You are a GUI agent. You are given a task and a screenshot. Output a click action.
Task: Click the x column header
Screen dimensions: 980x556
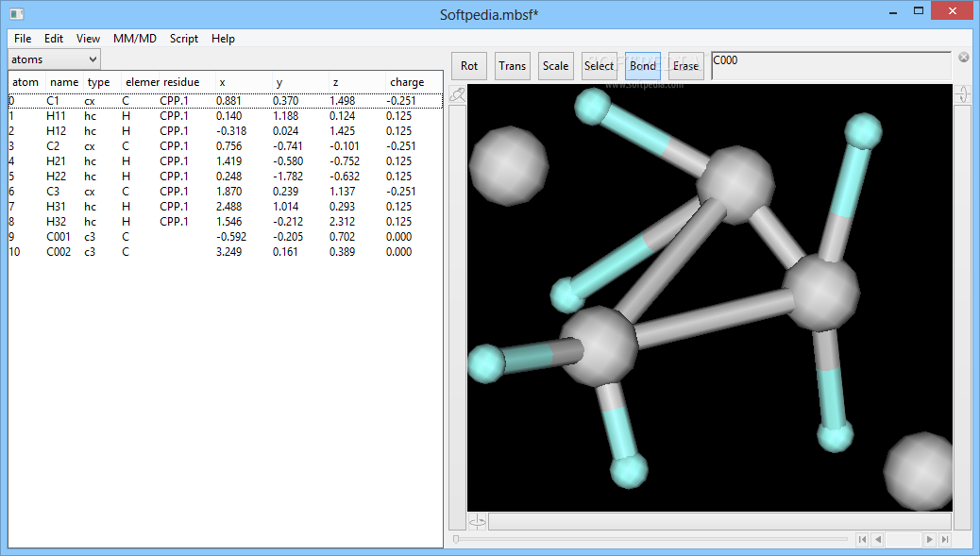pos(244,82)
